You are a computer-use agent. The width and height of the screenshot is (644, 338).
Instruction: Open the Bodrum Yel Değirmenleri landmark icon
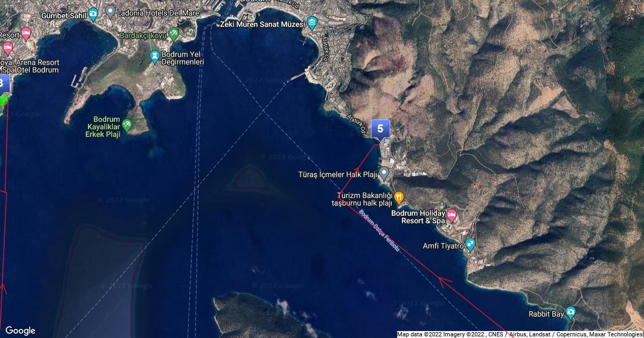click(x=155, y=56)
